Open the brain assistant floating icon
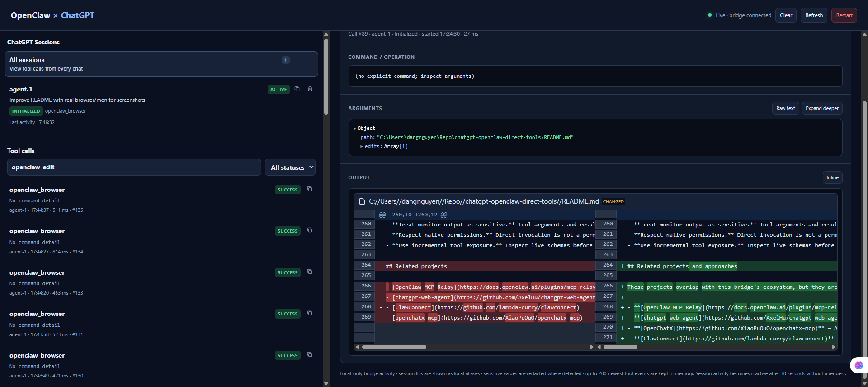Screen dimensions: 868x387 (x=859, y=365)
